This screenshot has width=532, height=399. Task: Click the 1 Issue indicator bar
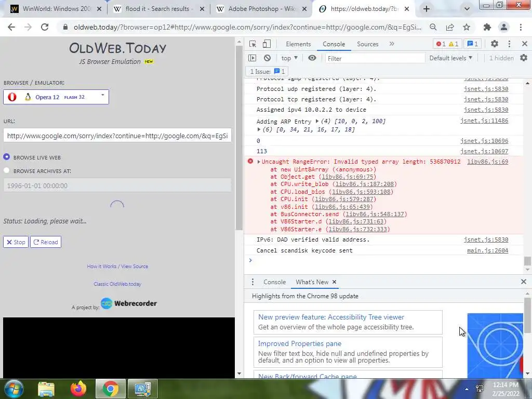267,72
